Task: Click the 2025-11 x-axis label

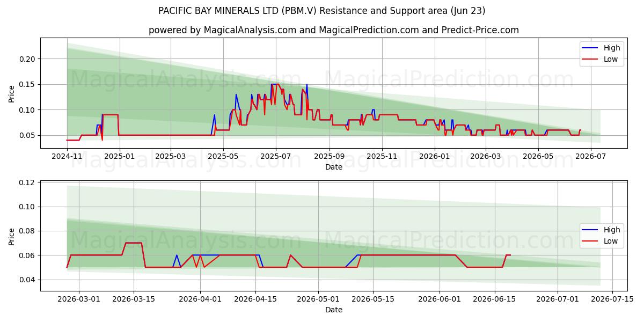Action: [382, 156]
